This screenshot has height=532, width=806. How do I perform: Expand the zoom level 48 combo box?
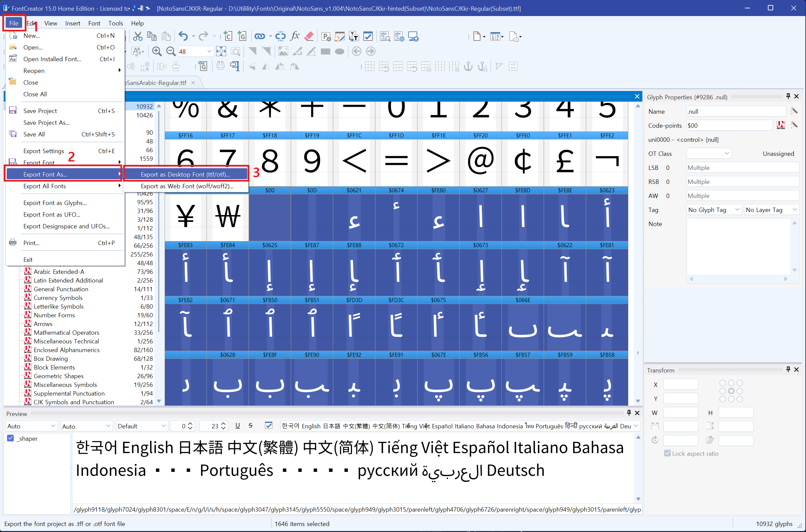click(209, 51)
